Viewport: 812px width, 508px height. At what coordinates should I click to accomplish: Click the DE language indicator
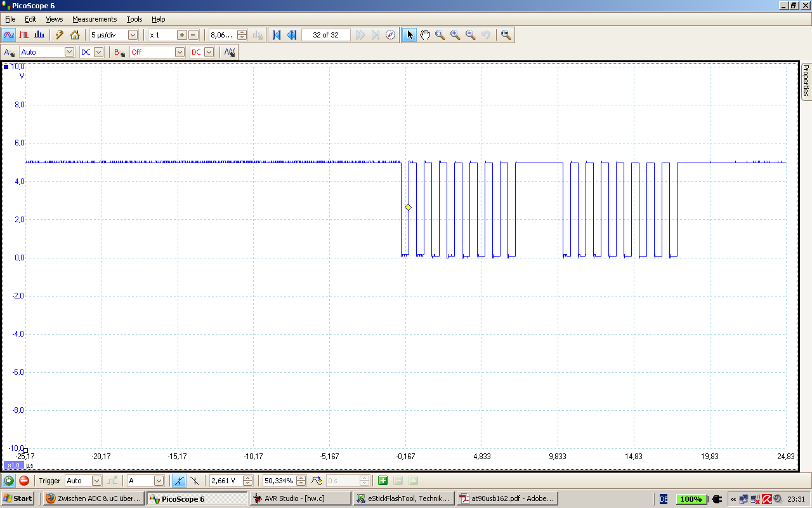coord(664,499)
